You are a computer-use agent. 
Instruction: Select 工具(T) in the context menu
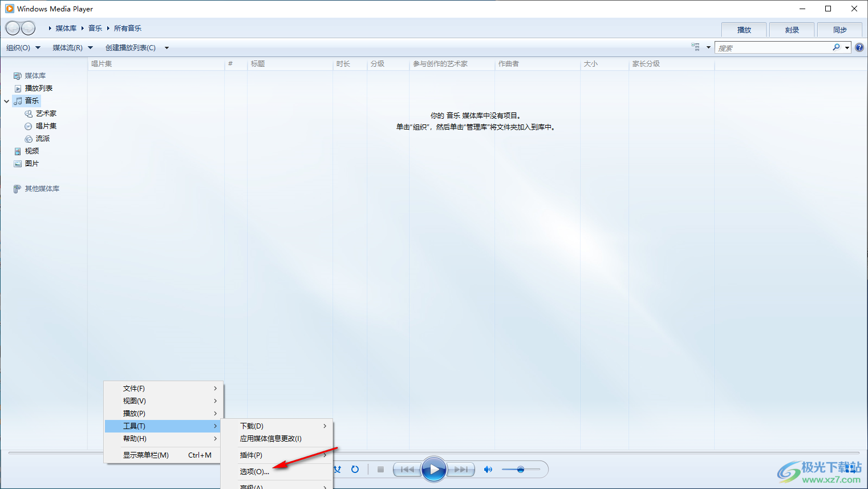point(163,426)
